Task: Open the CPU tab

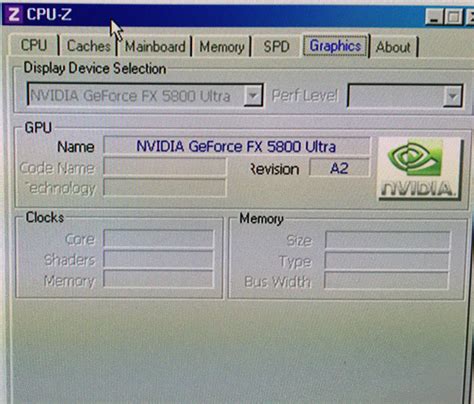Action: pyautogui.click(x=34, y=45)
